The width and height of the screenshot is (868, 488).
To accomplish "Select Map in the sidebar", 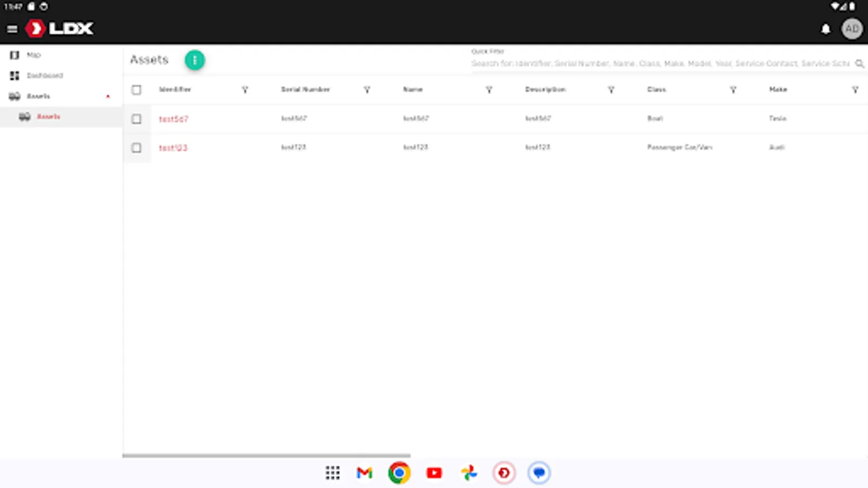I will tap(34, 55).
